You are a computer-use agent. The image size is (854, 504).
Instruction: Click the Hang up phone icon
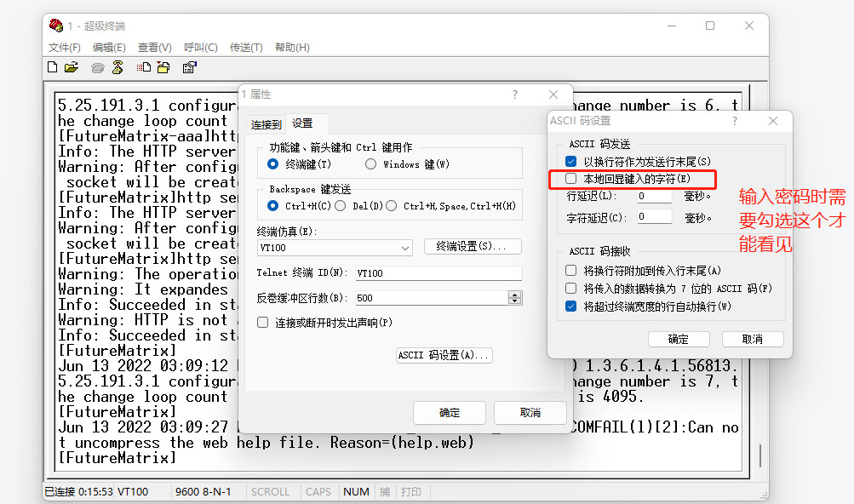pos(117,67)
